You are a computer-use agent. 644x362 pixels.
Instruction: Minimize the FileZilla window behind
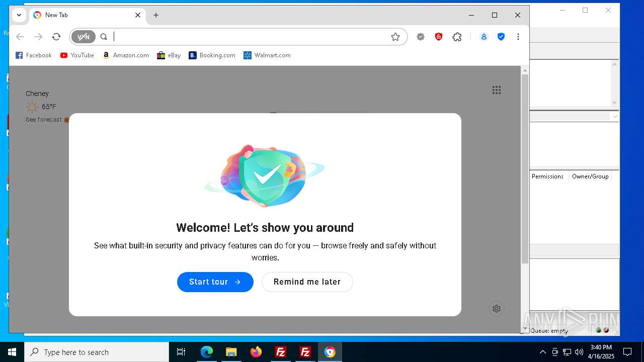pyautogui.click(x=562, y=10)
